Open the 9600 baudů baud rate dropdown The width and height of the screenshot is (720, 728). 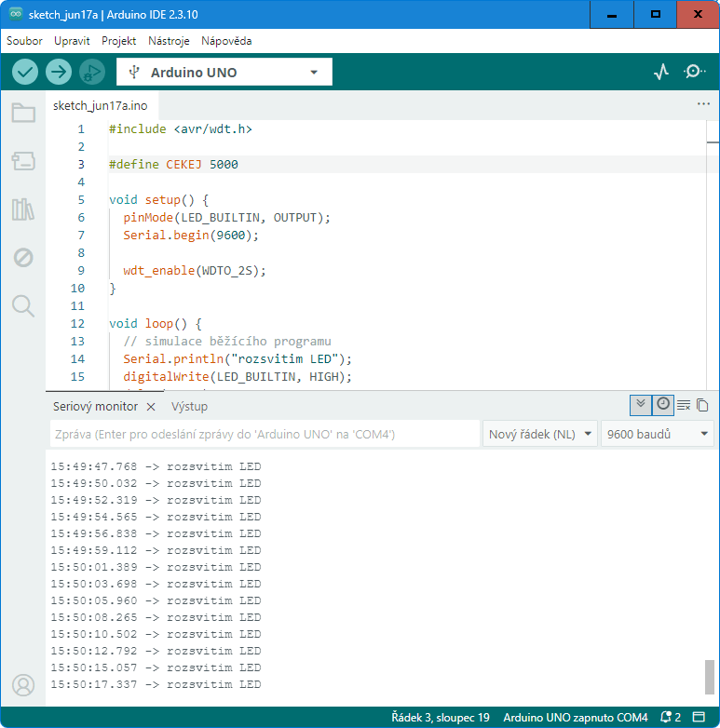657,434
